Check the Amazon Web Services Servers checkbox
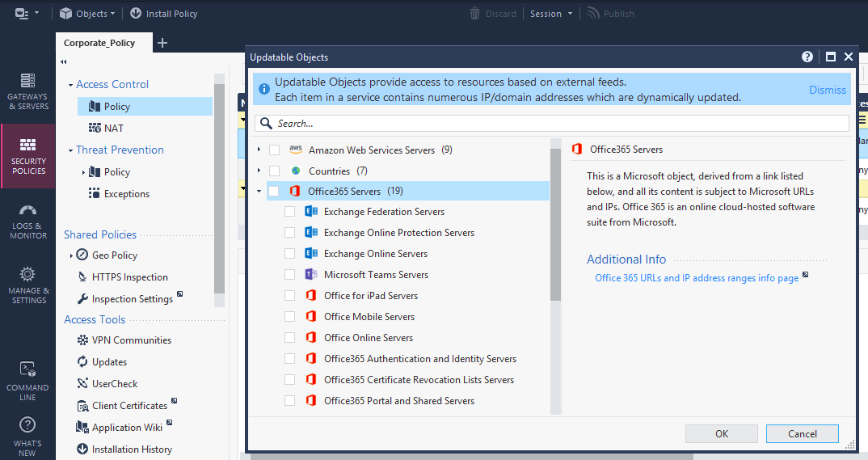The width and height of the screenshot is (868, 460). pos(275,150)
